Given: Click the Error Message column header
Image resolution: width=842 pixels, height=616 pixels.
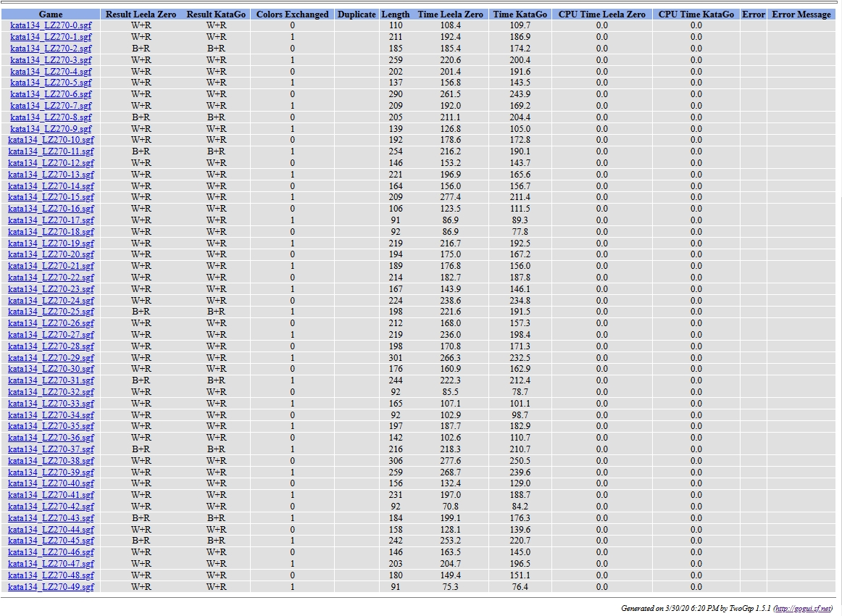Looking at the screenshot, I should click(x=801, y=14).
